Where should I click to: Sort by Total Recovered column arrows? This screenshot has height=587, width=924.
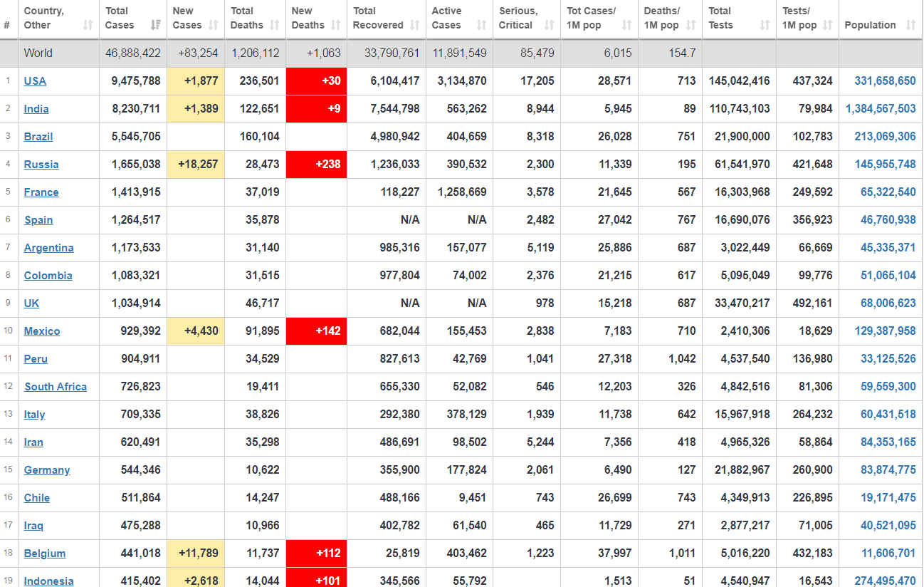coord(414,25)
